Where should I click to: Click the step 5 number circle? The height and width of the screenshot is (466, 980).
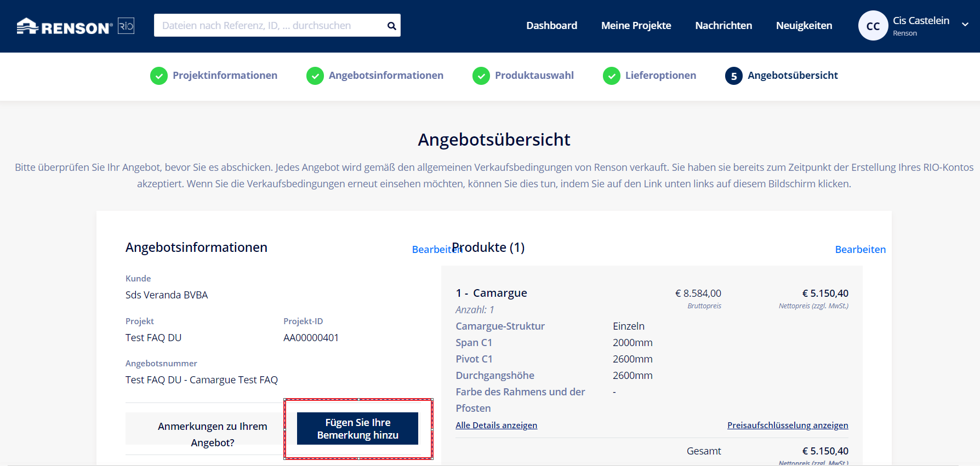[x=734, y=76]
